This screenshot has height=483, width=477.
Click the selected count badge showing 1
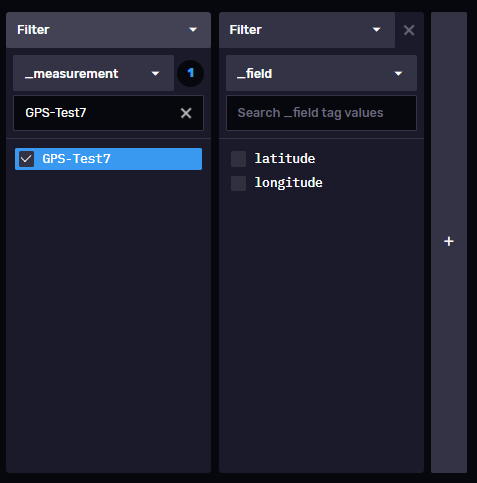tap(190, 73)
